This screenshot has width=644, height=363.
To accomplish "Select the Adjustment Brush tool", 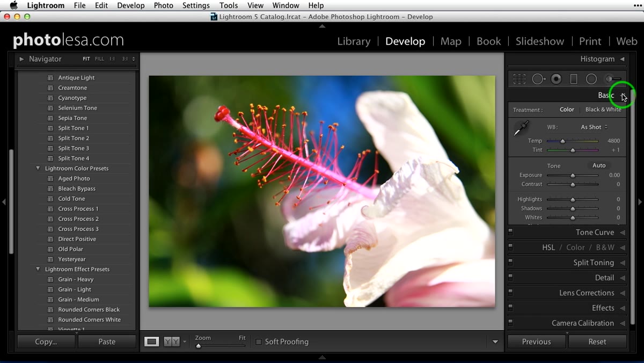I will [x=613, y=79].
